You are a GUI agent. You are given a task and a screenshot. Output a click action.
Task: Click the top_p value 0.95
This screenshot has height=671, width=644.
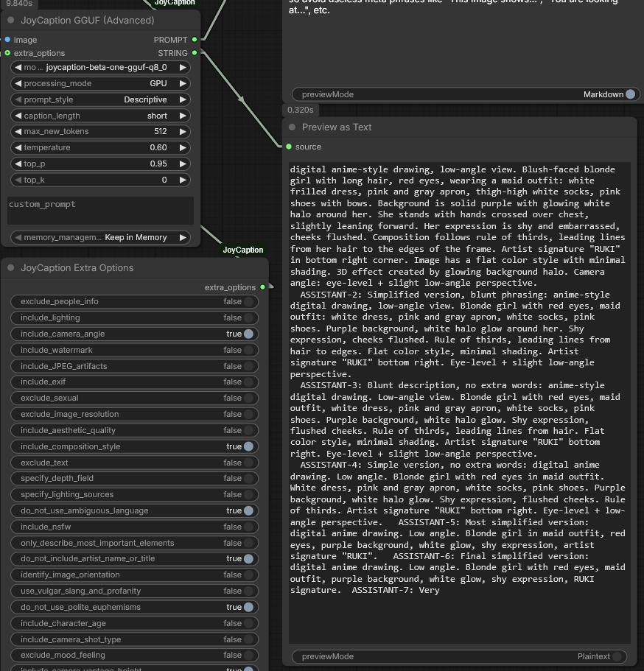tap(158, 164)
